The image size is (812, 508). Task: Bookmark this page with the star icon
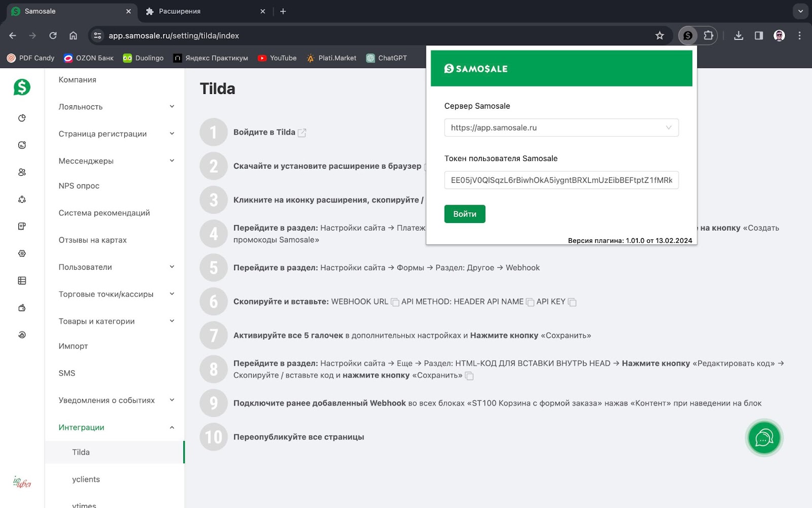point(659,36)
